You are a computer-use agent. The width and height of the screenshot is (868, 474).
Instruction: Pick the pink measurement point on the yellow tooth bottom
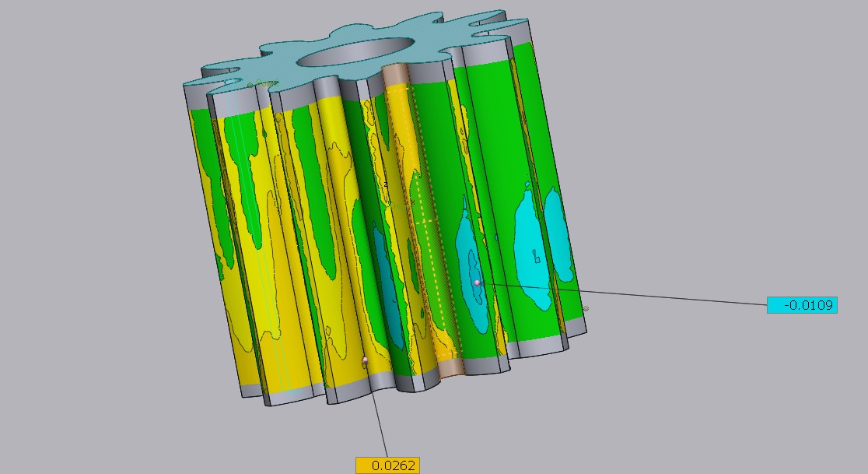(x=365, y=360)
